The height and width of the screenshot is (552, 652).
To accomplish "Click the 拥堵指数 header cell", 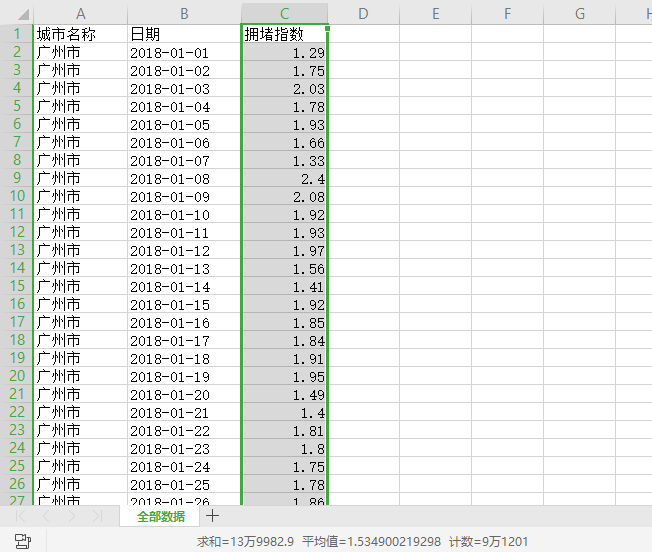I will [284, 34].
